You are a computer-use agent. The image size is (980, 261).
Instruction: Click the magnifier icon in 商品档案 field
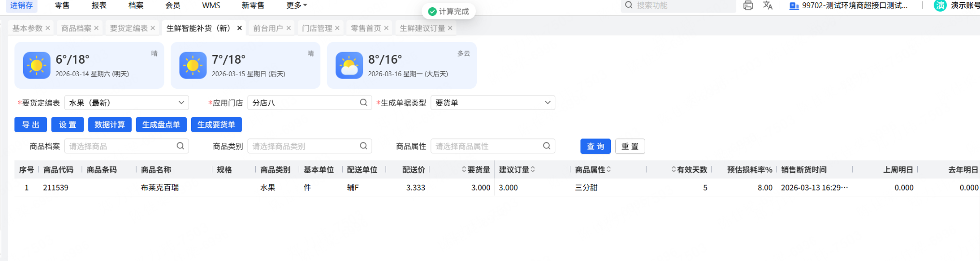pyautogui.click(x=180, y=146)
